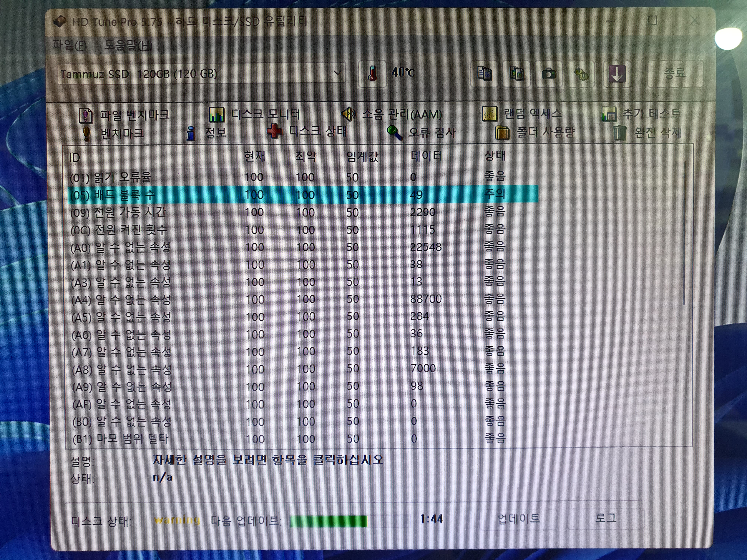Screen dimensions: 747x560
Task: Copy text info to clipboard icon
Action: coord(485,74)
